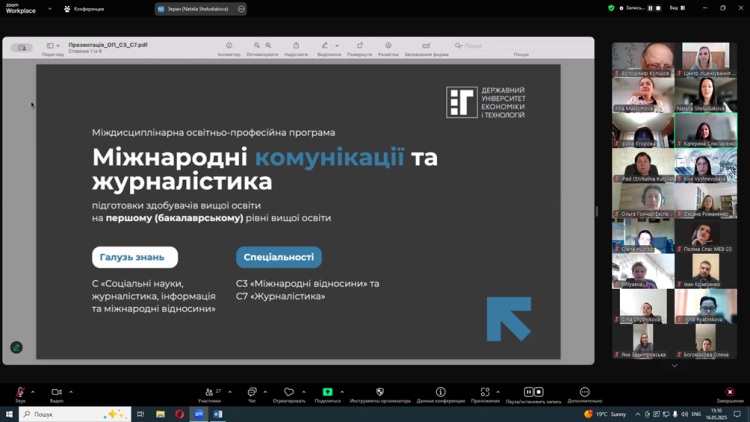750x422 pixels.
Task: Open Инструменты организатора host tools
Action: click(380, 393)
